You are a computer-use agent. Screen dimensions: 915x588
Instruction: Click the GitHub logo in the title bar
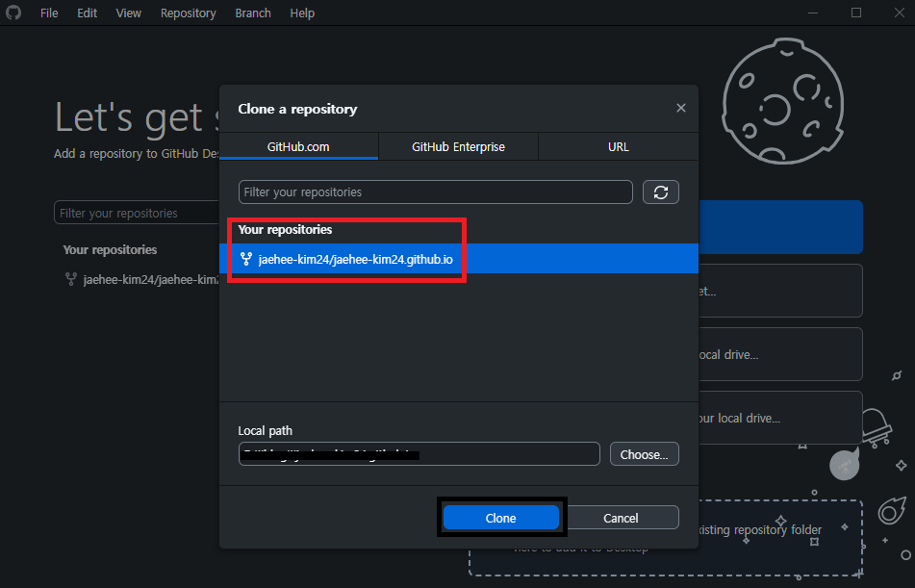click(x=13, y=13)
